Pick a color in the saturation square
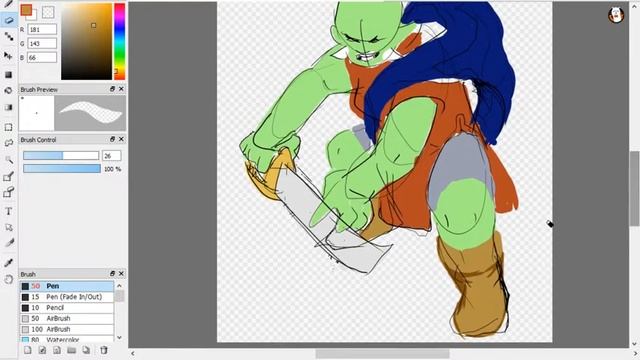Viewport: 640px width, 360px height. point(87,41)
